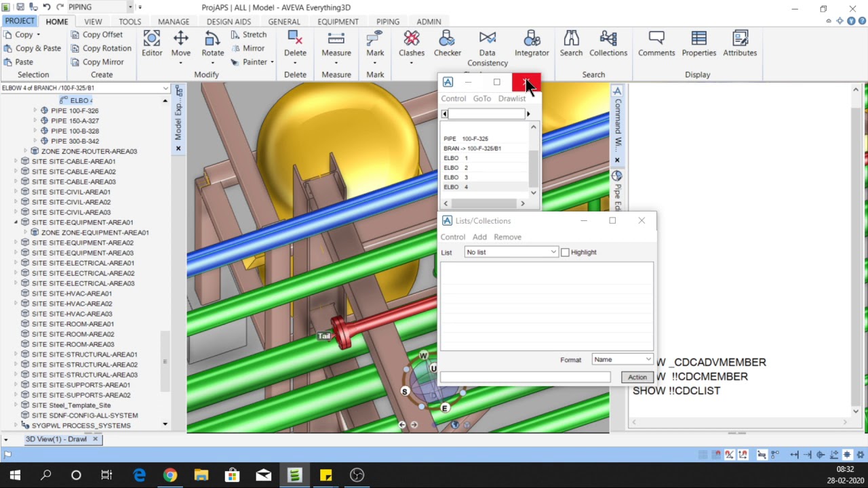Click the Mirror modify command

248,48
